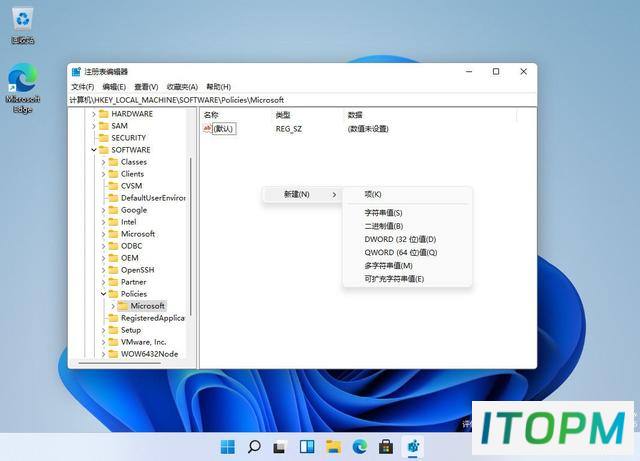
Task: Click the 名称 column header
Action: (x=211, y=115)
